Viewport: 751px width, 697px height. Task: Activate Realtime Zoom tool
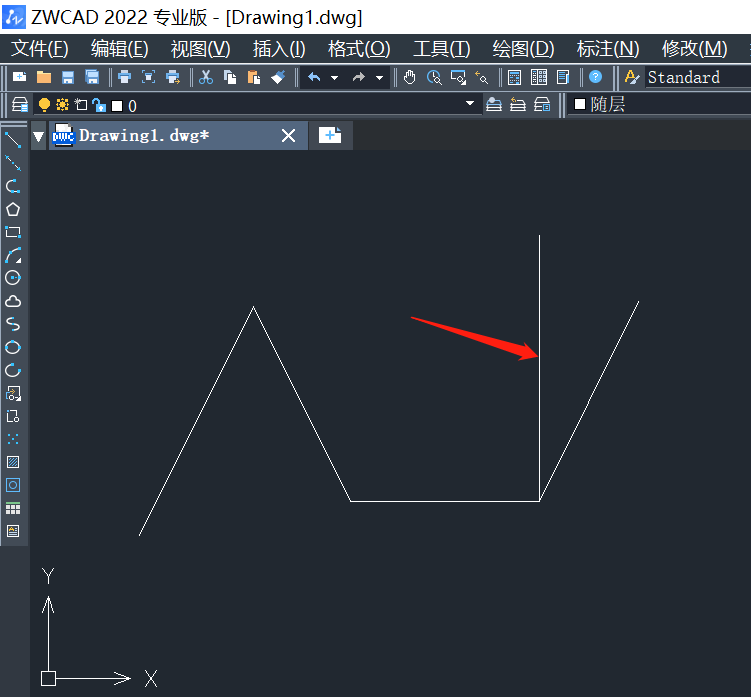[x=434, y=77]
